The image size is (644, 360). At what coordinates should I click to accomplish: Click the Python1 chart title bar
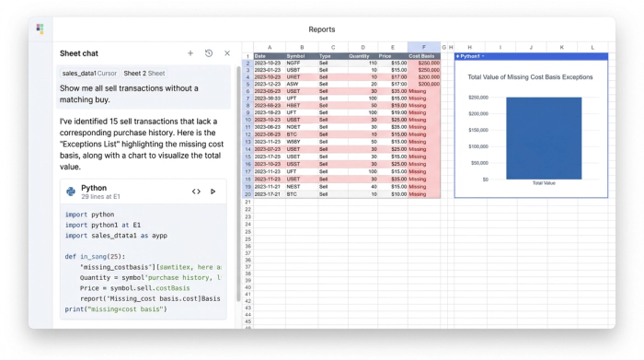[x=531, y=56]
